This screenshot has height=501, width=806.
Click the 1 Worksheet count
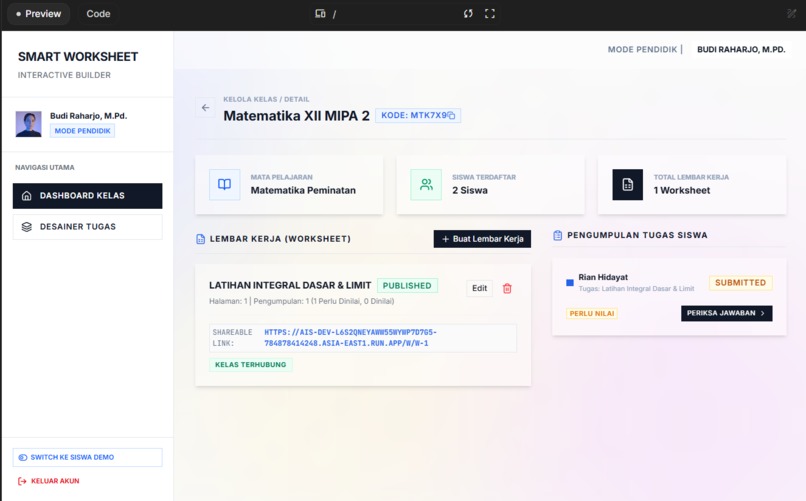[682, 190]
